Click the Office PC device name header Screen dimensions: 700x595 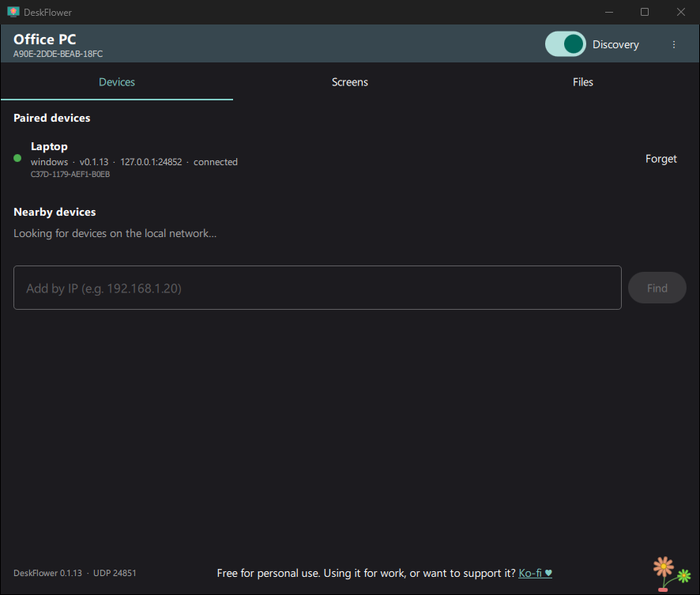[45, 40]
